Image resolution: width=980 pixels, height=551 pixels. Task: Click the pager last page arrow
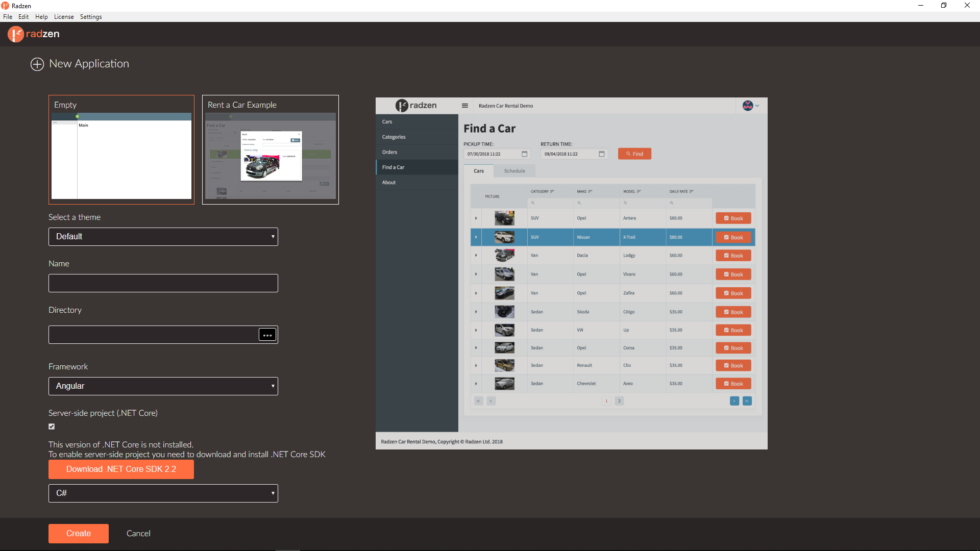(x=747, y=401)
